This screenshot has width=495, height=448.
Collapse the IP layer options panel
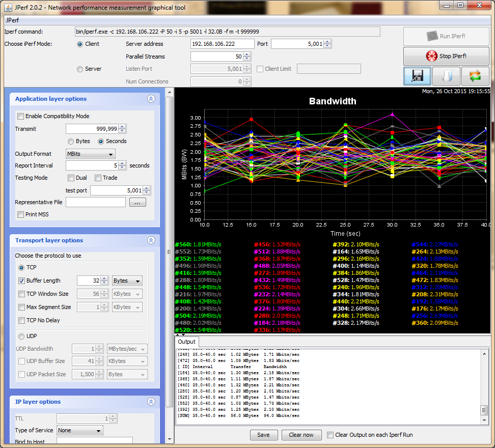click(151, 402)
